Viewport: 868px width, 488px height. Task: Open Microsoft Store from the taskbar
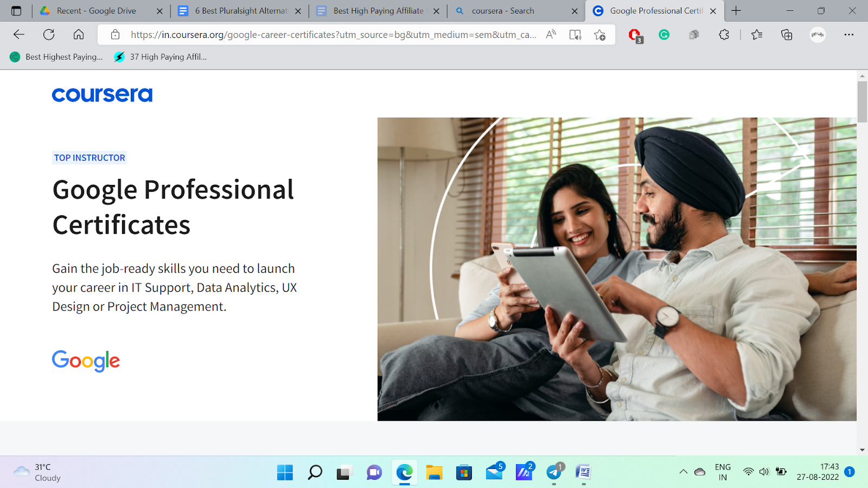pyautogui.click(x=464, y=472)
